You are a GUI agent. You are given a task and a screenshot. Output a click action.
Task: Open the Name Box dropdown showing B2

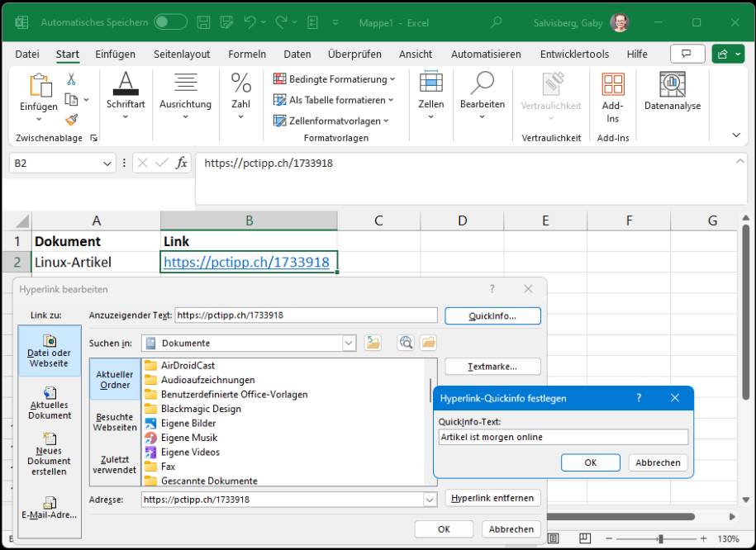[107, 163]
